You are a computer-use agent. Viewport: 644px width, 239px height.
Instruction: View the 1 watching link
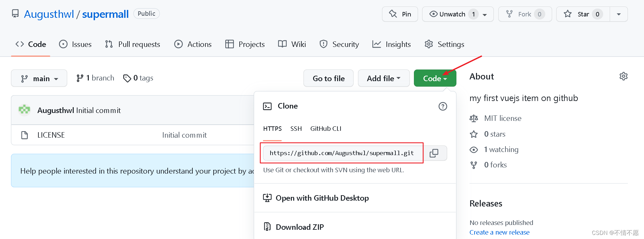pyautogui.click(x=501, y=149)
